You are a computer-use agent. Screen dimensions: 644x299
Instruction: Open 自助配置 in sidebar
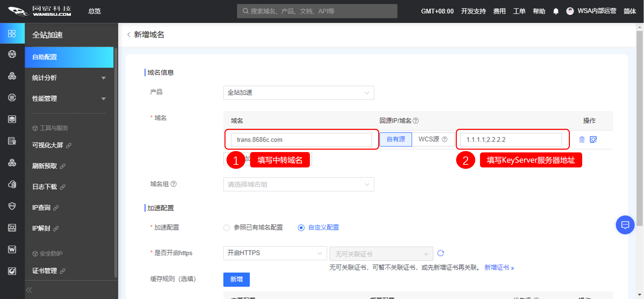[x=69, y=57]
